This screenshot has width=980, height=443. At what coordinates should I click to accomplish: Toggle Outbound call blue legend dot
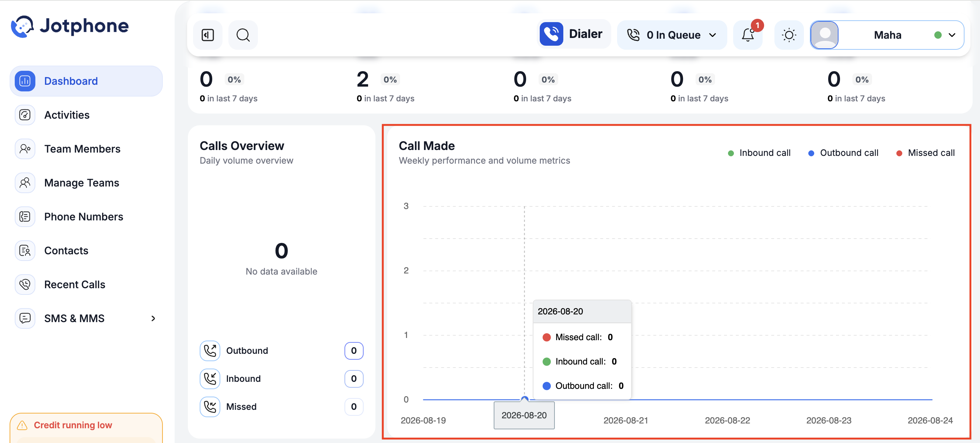pyautogui.click(x=811, y=153)
